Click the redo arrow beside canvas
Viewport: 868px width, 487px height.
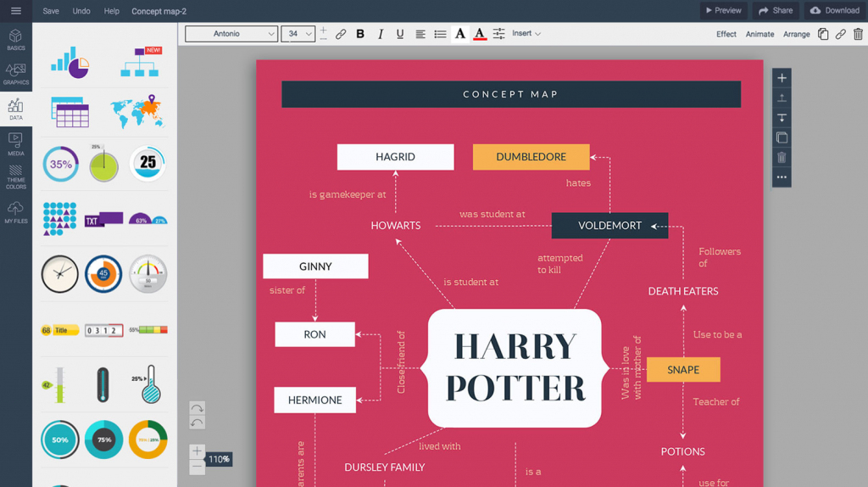click(x=197, y=408)
